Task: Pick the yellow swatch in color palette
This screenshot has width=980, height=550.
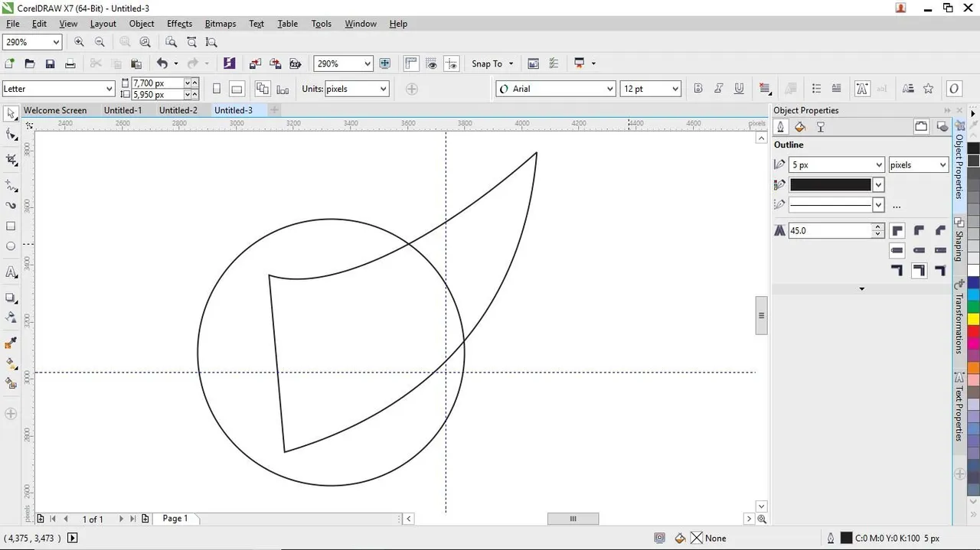Action: (x=973, y=319)
